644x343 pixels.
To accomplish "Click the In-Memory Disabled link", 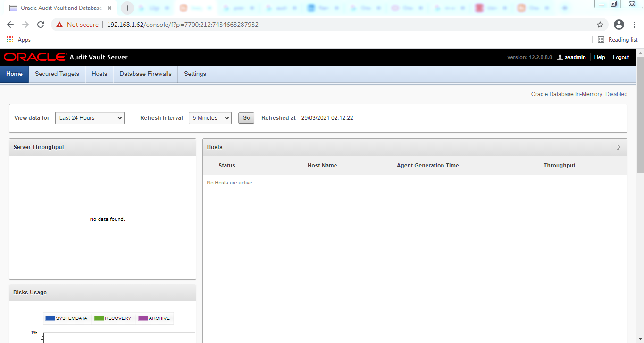I will [616, 94].
